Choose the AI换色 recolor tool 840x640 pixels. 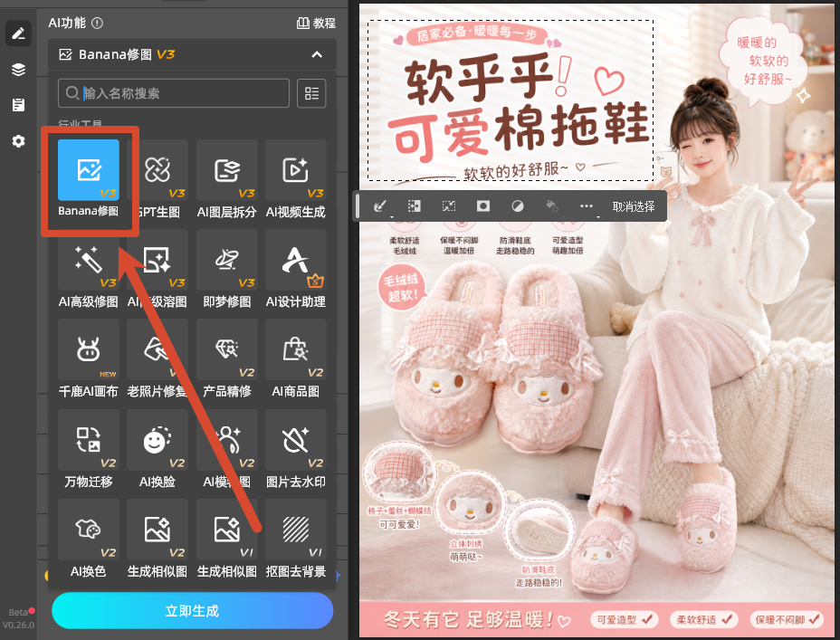point(89,539)
